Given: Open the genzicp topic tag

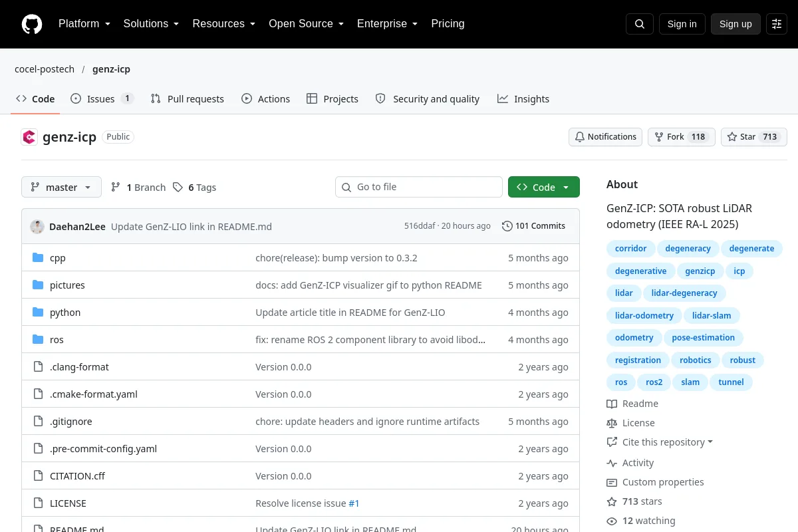Looking at the screenshot, I should click(x=700, y=271).
